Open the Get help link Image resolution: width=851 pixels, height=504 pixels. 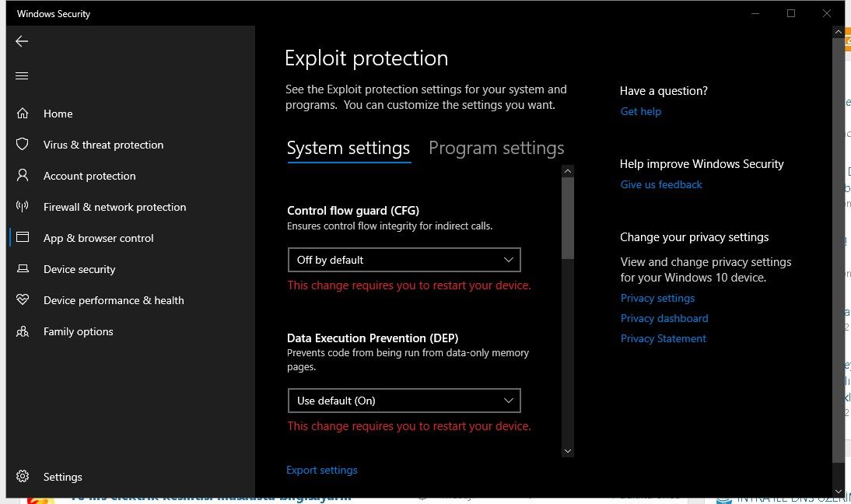click(641, 111)
